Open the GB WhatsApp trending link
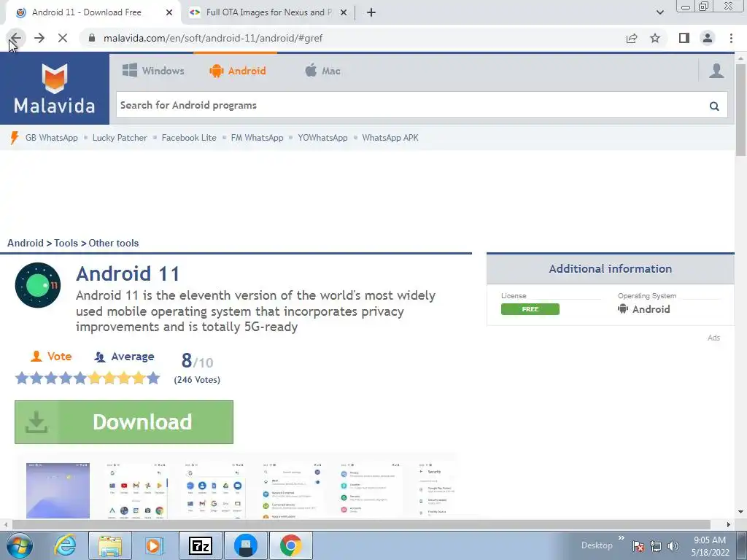The image size is (747, 560). tap(52, 138)
